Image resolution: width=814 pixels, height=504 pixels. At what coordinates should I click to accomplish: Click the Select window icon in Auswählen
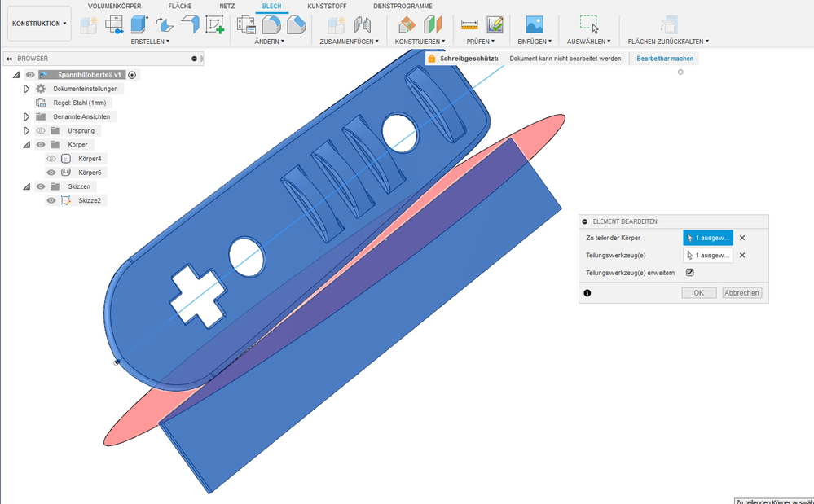[x=588, y=24]
